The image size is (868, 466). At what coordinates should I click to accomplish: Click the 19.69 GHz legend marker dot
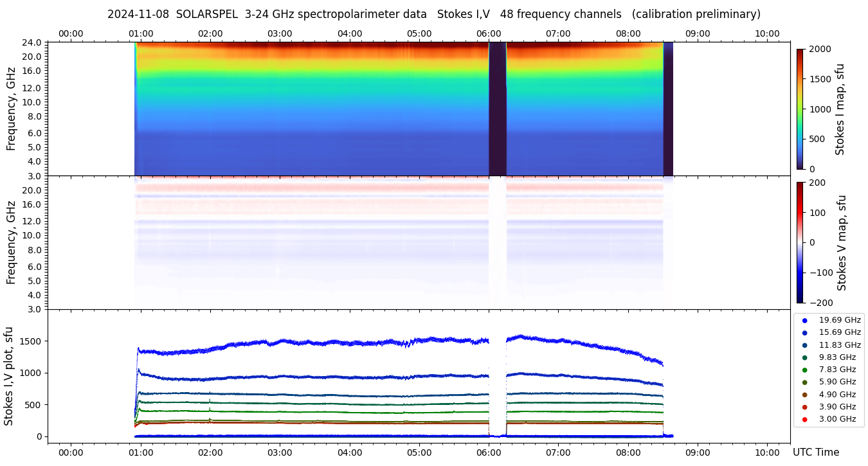click(804, 320)
